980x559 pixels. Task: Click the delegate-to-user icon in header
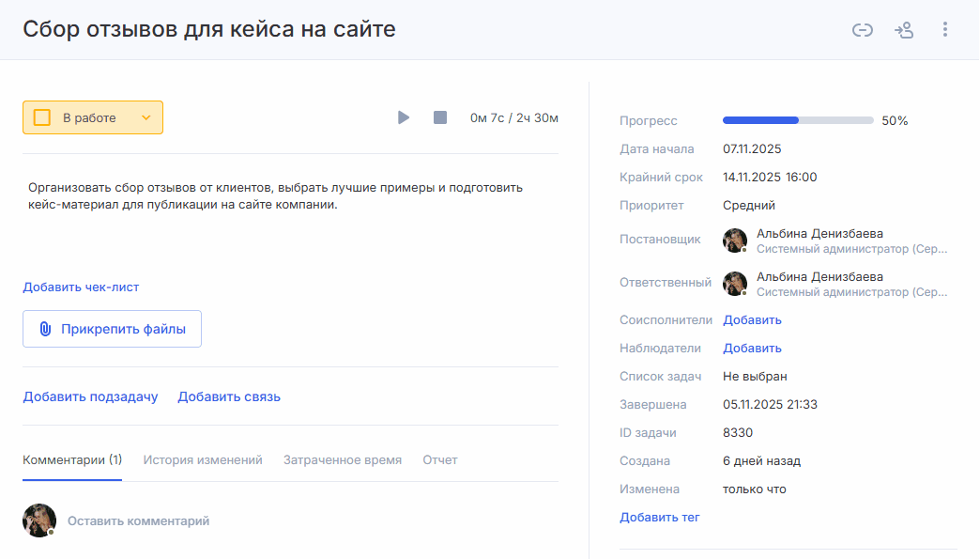[x=904, y=30]
